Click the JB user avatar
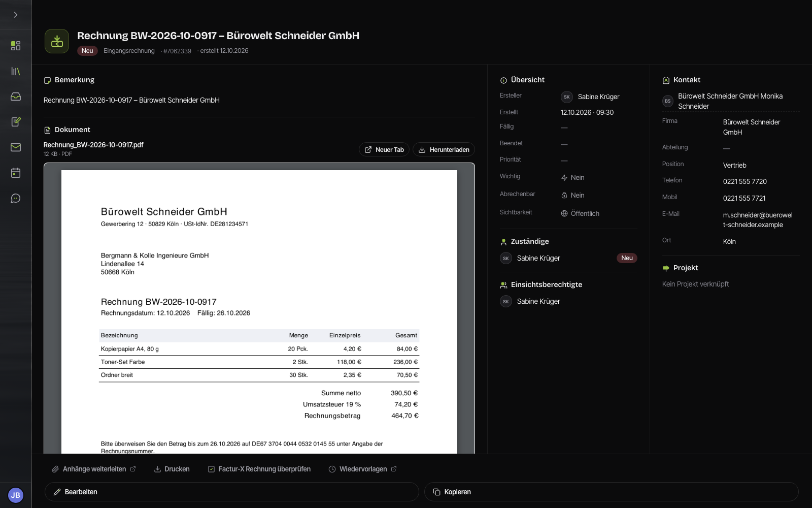The height and width of the screenshot is (508, 812). 16,495
